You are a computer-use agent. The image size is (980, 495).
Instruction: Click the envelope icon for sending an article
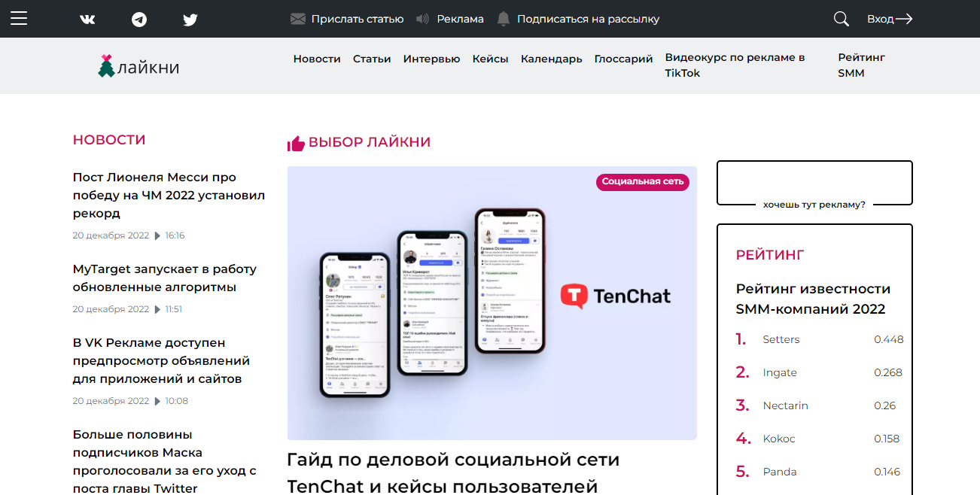[x=298, y=19]
